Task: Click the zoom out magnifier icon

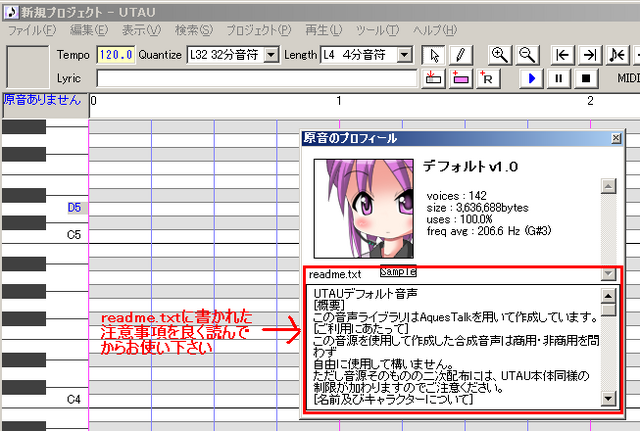Action: click(527, 55)
